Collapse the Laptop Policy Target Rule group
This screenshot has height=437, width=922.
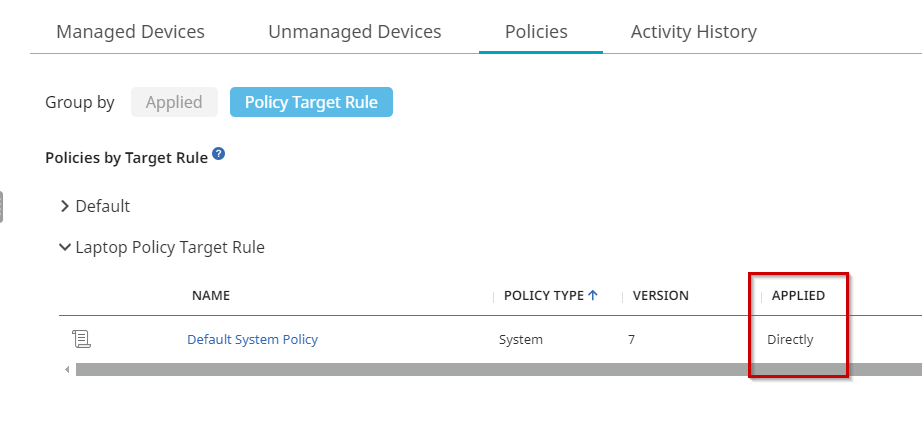click(65, 247)
